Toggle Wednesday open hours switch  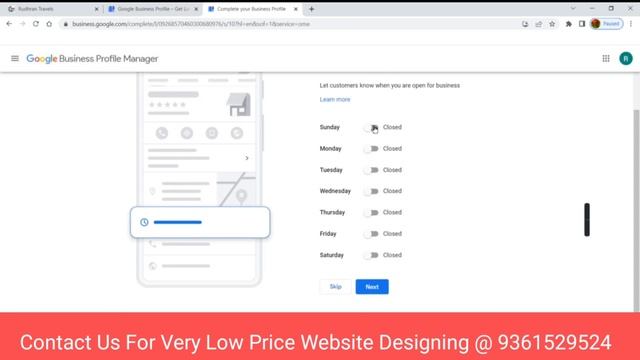tap(371, 191)
